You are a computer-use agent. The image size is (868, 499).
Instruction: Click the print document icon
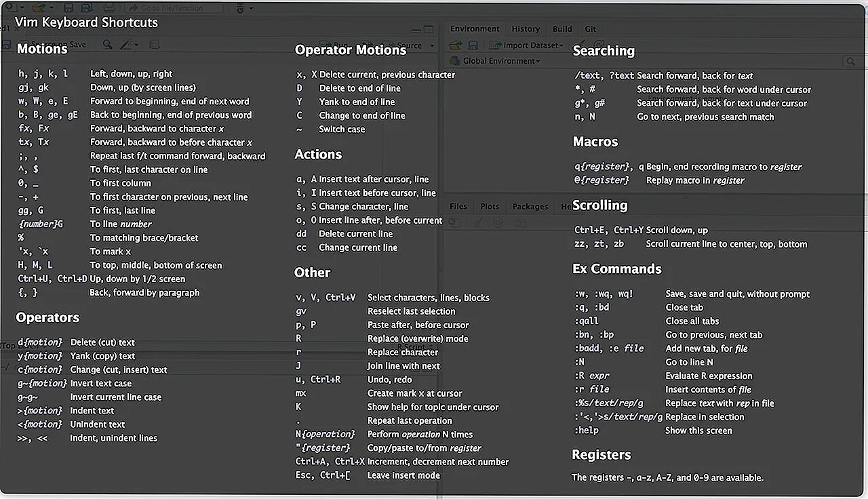[109, 8]
